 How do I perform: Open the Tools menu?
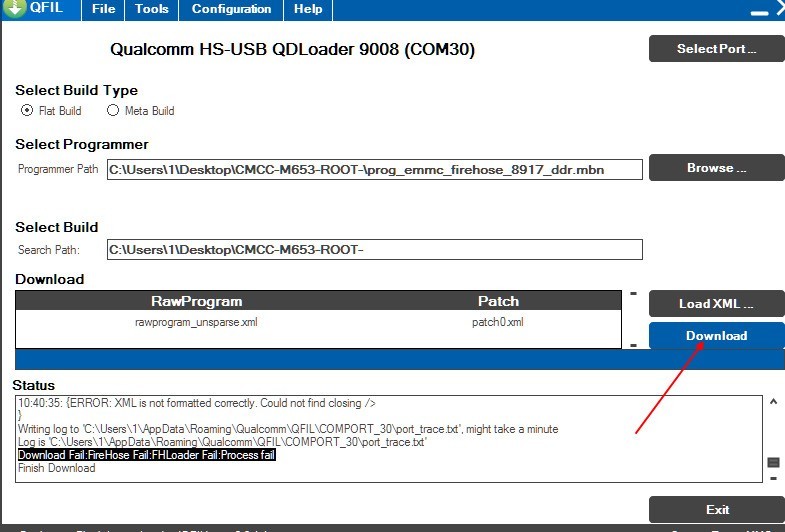click(x=151, y=9)
